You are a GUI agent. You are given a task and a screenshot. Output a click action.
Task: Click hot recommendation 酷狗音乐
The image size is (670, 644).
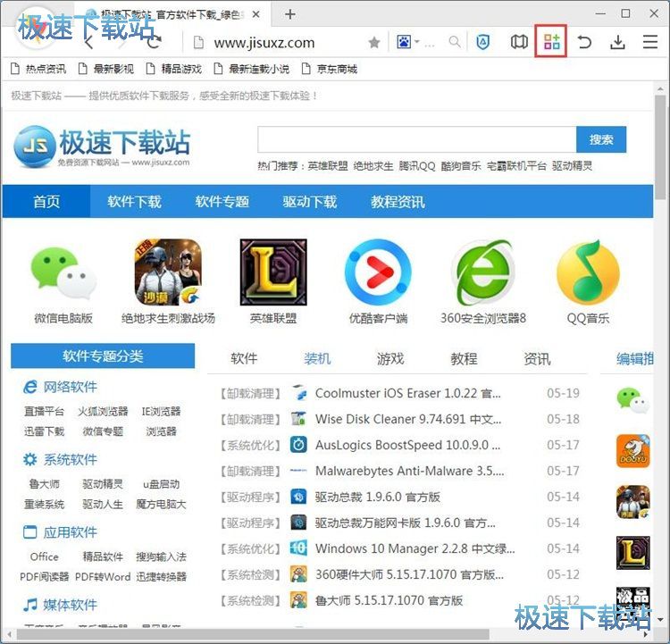pyautogui.click(x=461, y=166)
